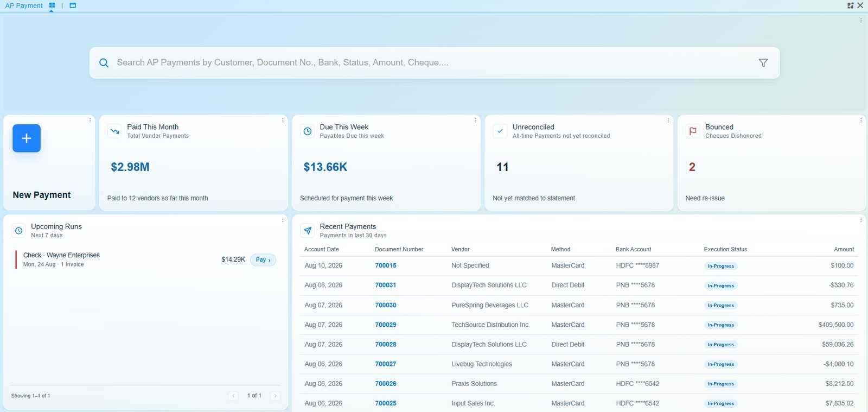Select the AP Payment tab title
This screenshot has width=868, height=412.
(24, 5)
